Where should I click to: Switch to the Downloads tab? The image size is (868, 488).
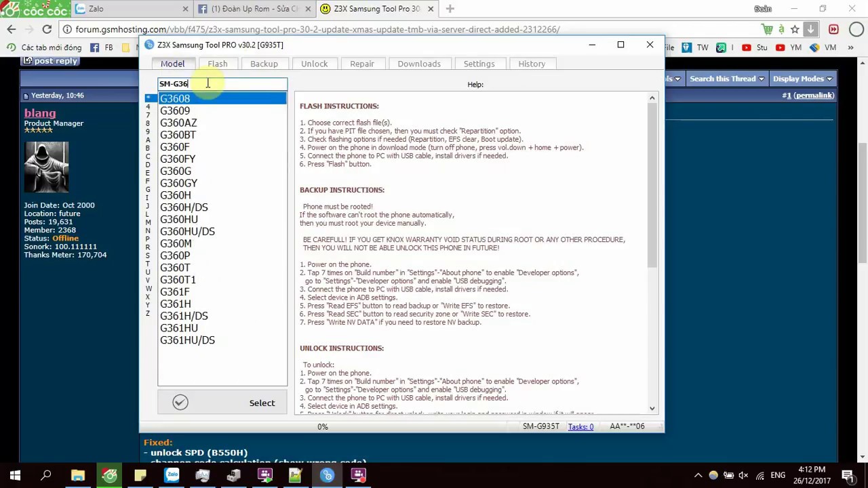tap(419, 64)
